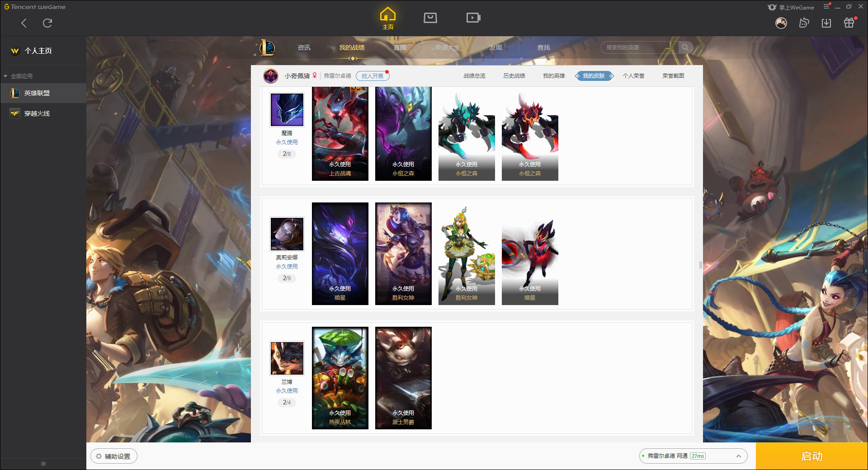Screen dimensions: 868x470
Task: Open the 发现 tab
Action: coord(495,47)
